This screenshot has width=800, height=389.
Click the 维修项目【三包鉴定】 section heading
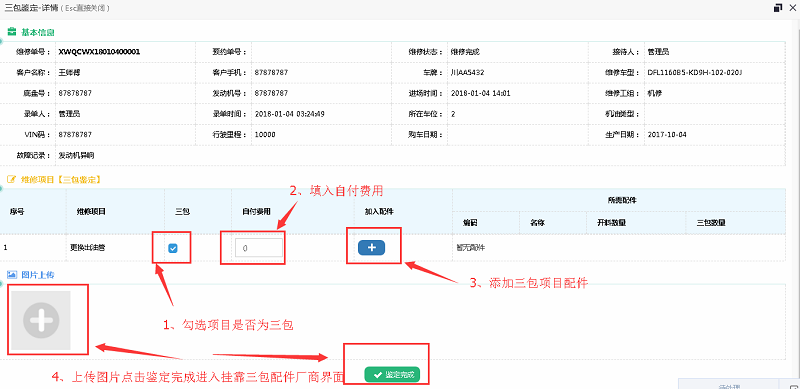[x=61, y=180]
